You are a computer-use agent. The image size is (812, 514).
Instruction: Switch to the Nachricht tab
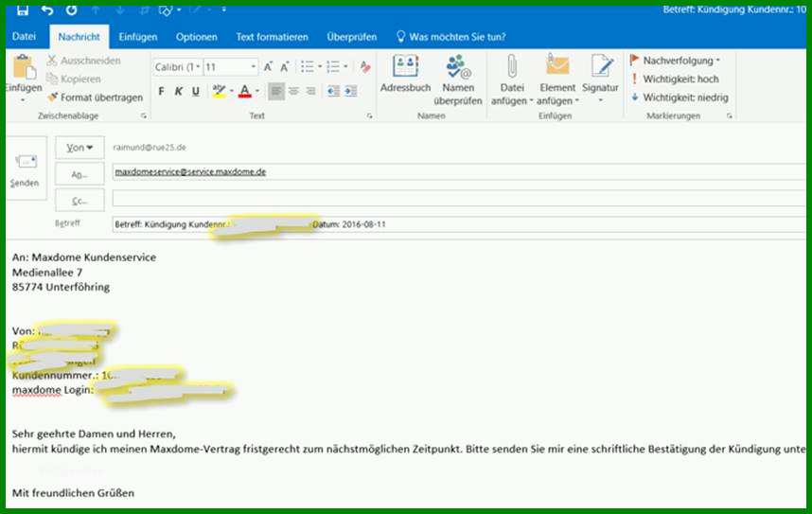(x=79, y=37)
